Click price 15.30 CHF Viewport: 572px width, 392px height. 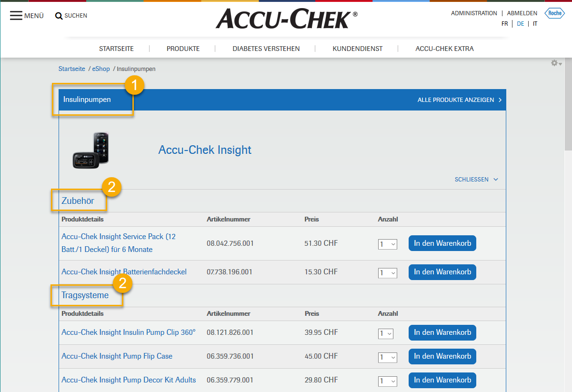[321, 272]
